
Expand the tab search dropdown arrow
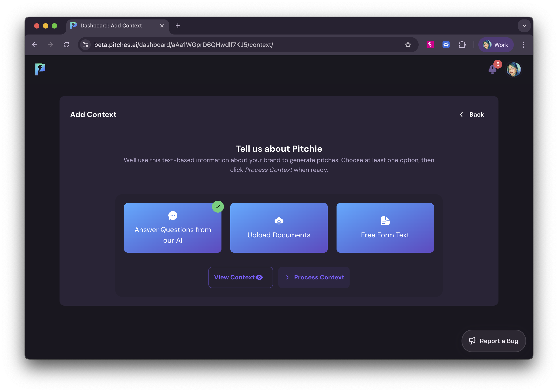tap(524, 26)
